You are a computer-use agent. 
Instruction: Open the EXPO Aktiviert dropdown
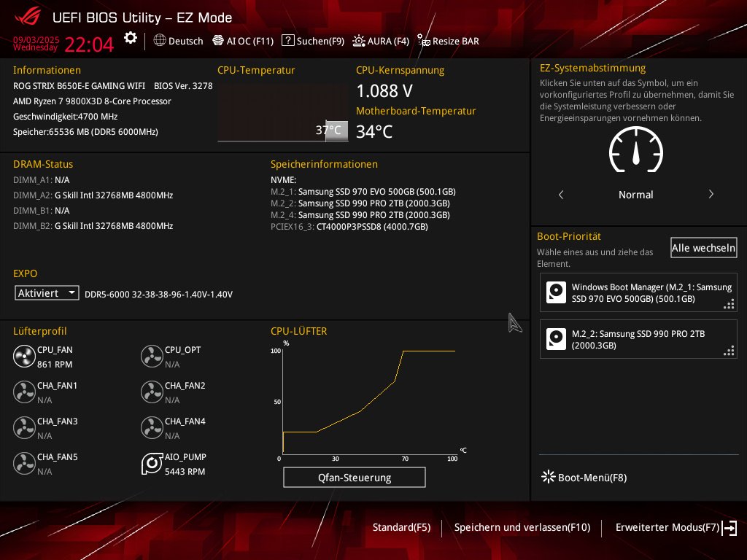pos(47,293)
